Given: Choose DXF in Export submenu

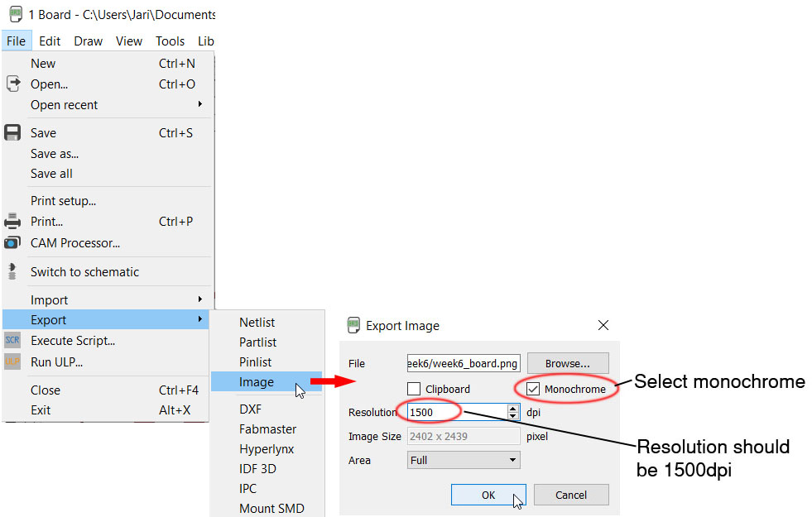Looking at the screenshot, I should [x=267, y=409].
